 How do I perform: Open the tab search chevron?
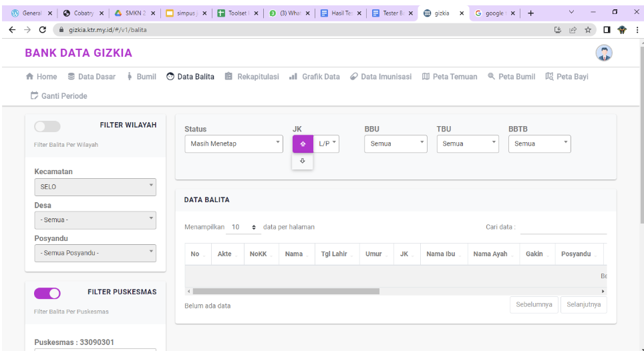[571, 12]
